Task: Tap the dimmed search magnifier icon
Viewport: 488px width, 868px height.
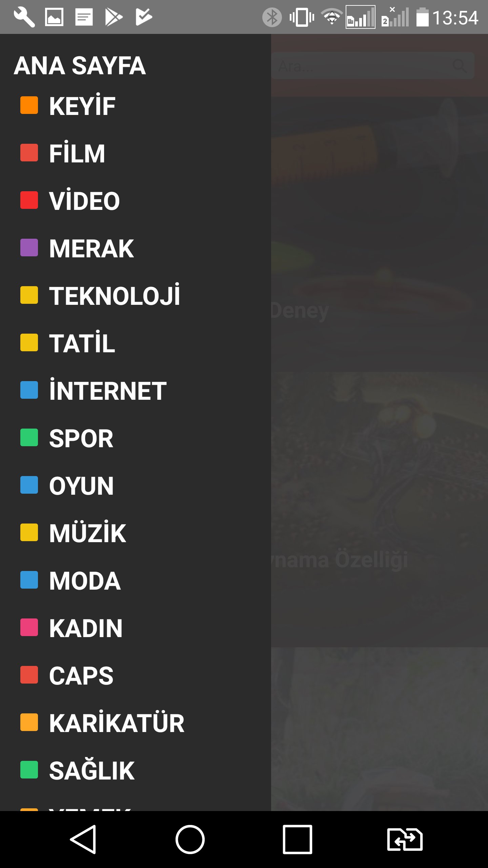Action: [x=460, y=66]
